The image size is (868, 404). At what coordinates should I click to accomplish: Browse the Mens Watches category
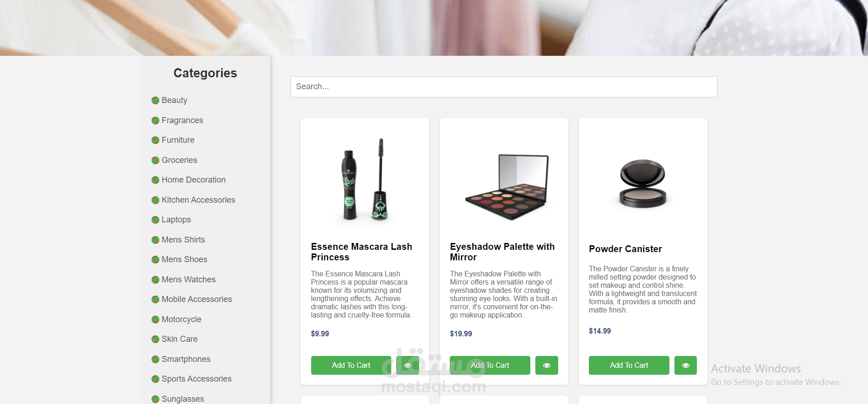(x=188, y=279)
